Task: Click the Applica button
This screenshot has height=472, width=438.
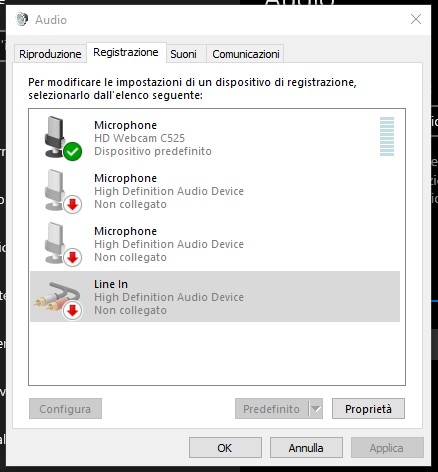Action: pyautogui.click(x=387, y=448)
